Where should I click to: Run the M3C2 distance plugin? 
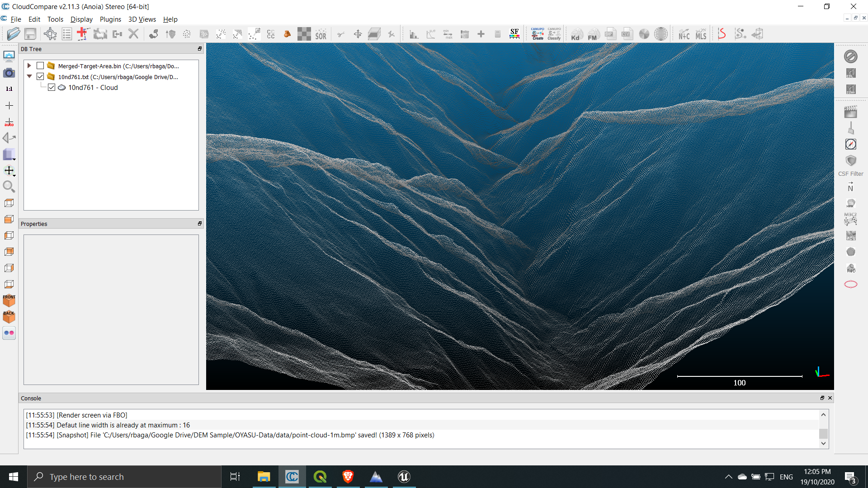[x=850, y=219]
